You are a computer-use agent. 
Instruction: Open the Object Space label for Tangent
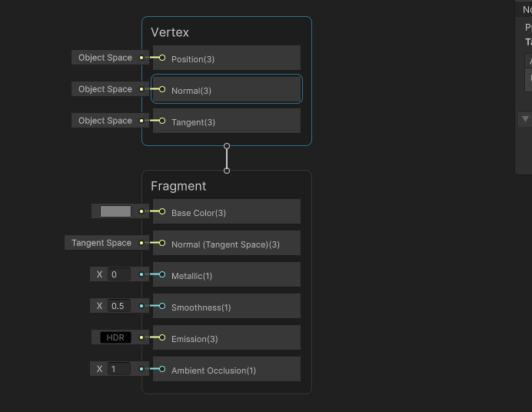[105, 121]
